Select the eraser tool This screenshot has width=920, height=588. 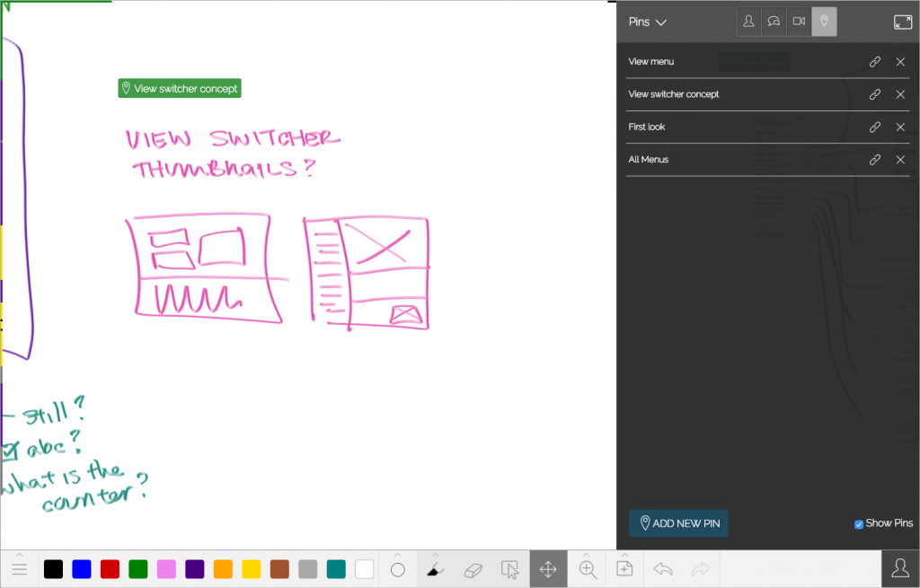coord(473,569)
